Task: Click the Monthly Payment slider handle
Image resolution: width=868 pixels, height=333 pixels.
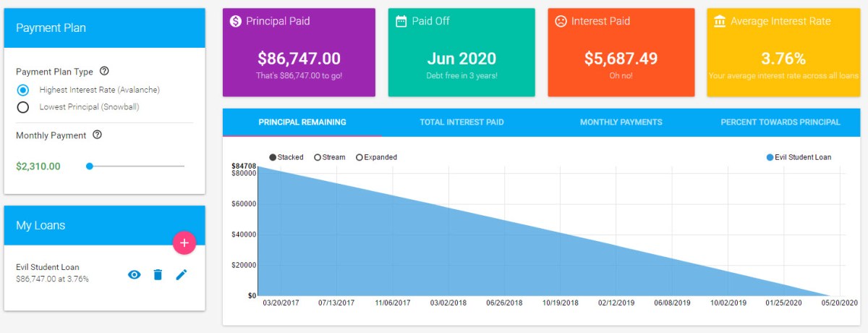Action: [90, 166]
